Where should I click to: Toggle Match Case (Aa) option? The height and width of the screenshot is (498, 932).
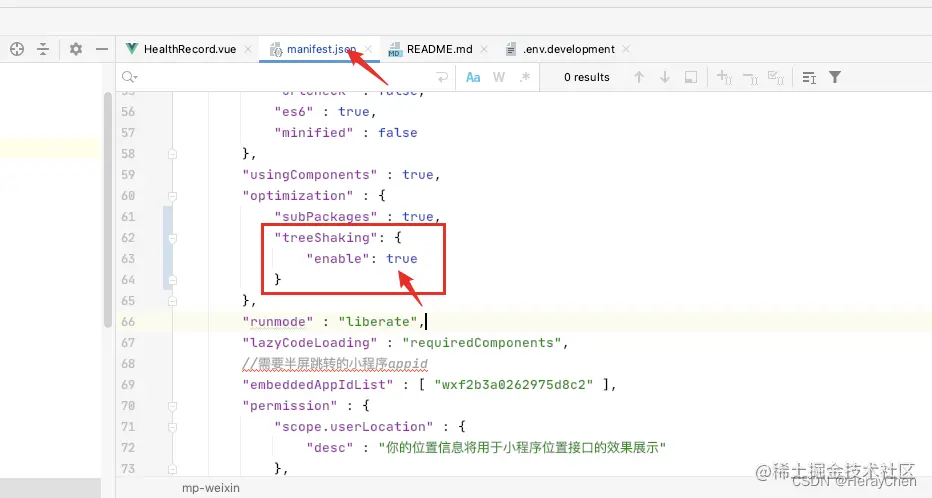[x=473, y=77]
